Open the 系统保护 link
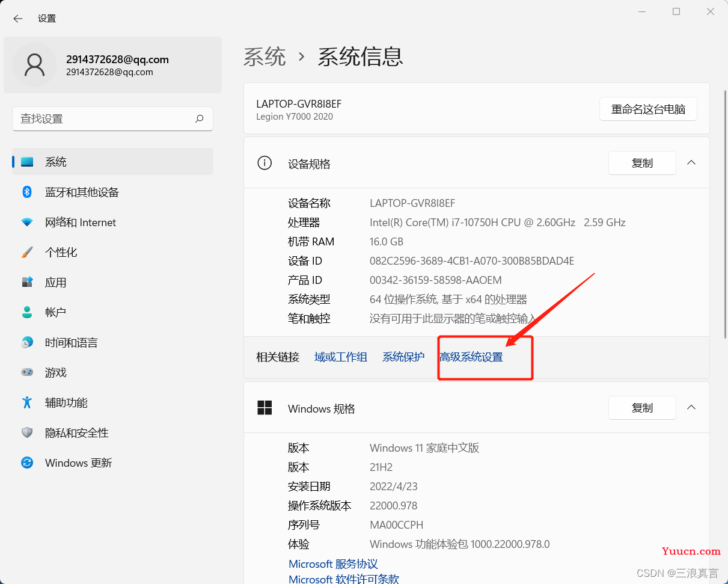 pyautogui.click(x=403, y=357)
